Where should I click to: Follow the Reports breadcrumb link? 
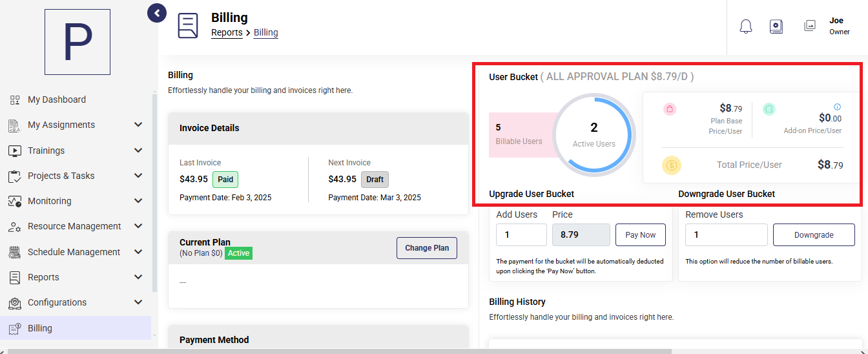click(x=227, y=32)
